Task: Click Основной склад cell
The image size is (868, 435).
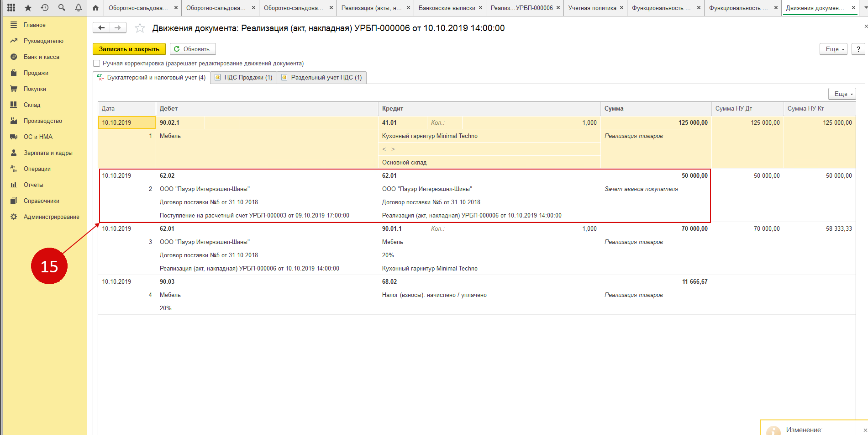Action: 489,162
